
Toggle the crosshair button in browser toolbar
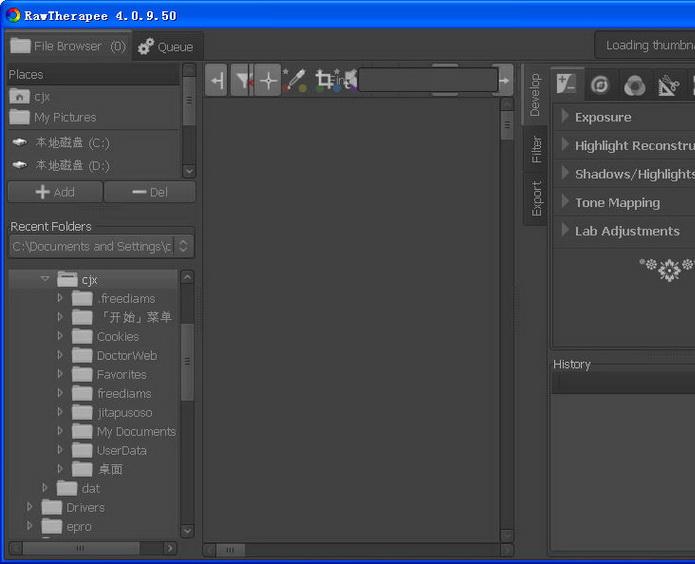268,80
